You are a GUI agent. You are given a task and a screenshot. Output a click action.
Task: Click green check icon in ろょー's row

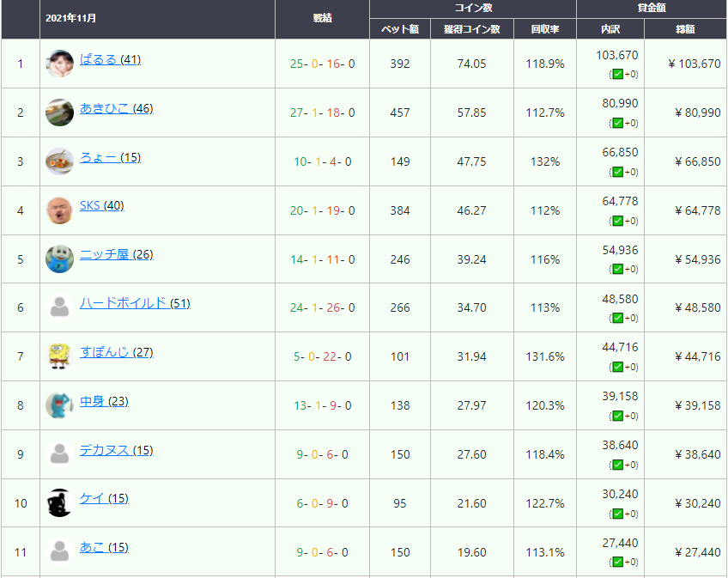[617, 172]
